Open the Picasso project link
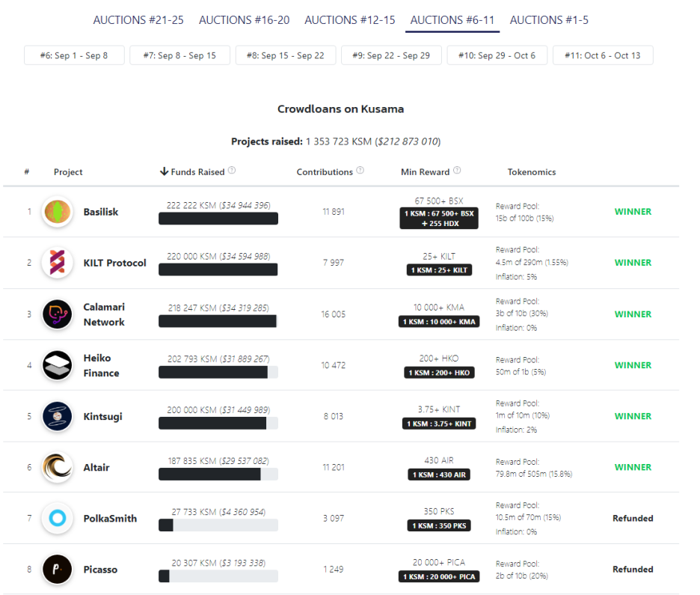The image size is (700, 595). point(100,569)
